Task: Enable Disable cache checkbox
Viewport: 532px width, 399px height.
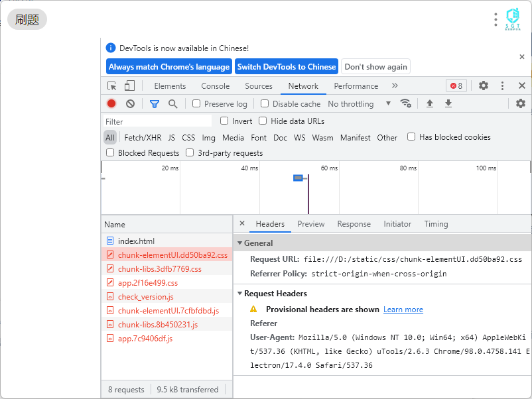Action: (265, 103)
